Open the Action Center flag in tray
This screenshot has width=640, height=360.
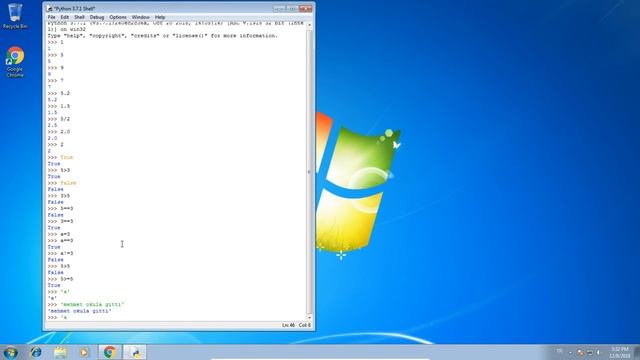pos(580,352)
